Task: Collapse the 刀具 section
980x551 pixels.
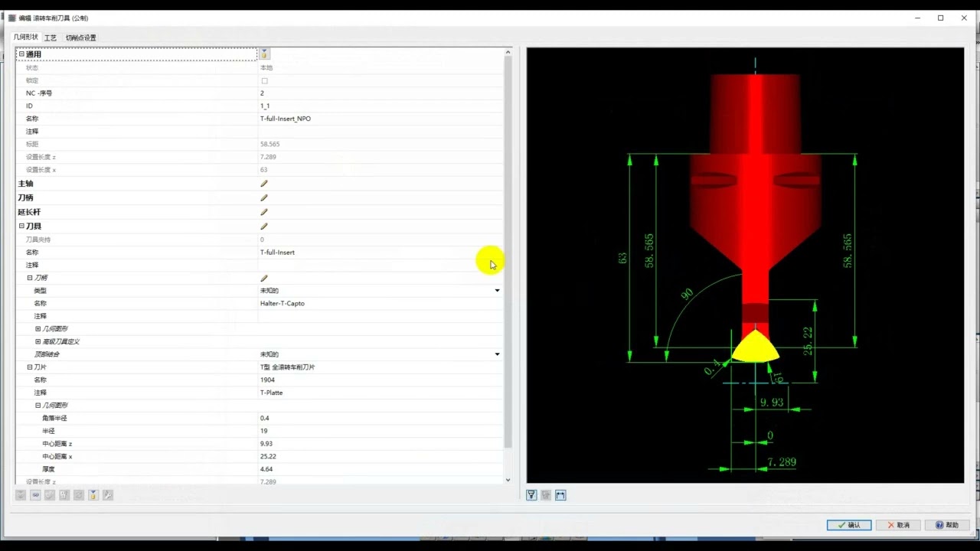Action: (21, 227)
